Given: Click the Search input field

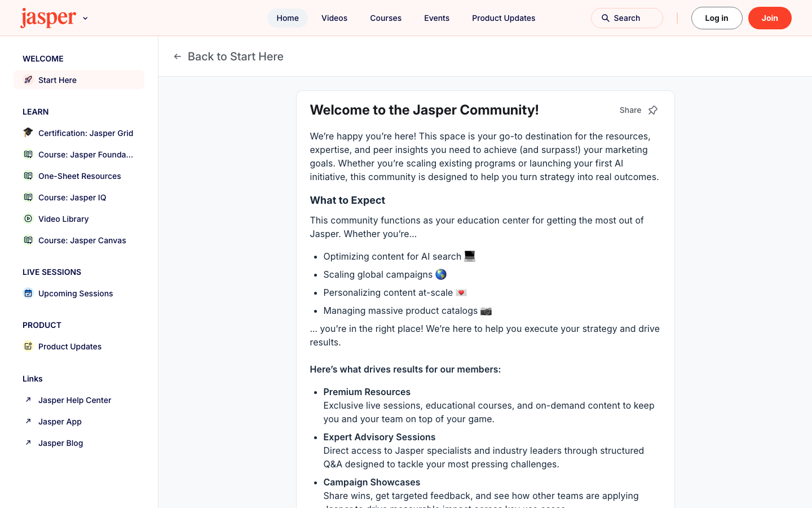Looking at the screenshot, I should click(627, 18).
